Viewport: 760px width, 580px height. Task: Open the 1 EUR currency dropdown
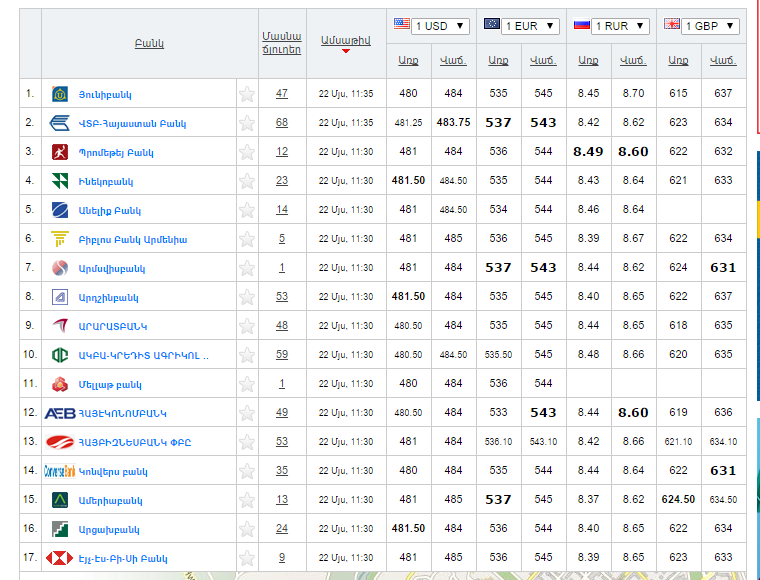pos(530,26)
